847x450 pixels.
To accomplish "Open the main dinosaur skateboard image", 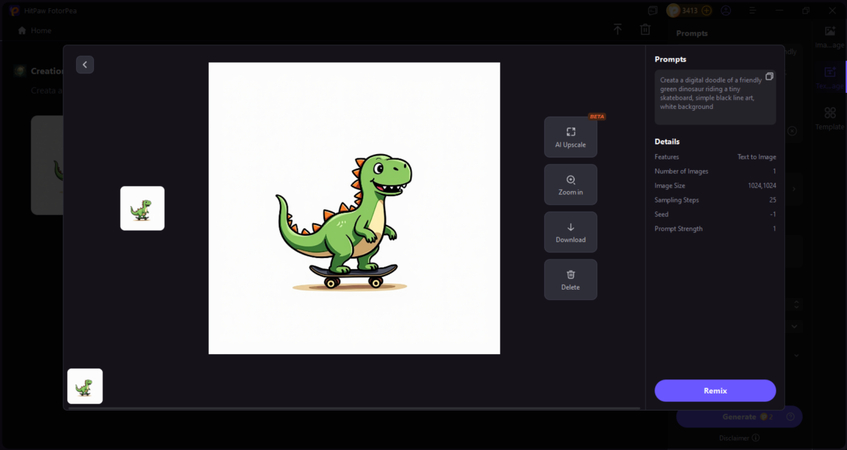I will [354, 209].
